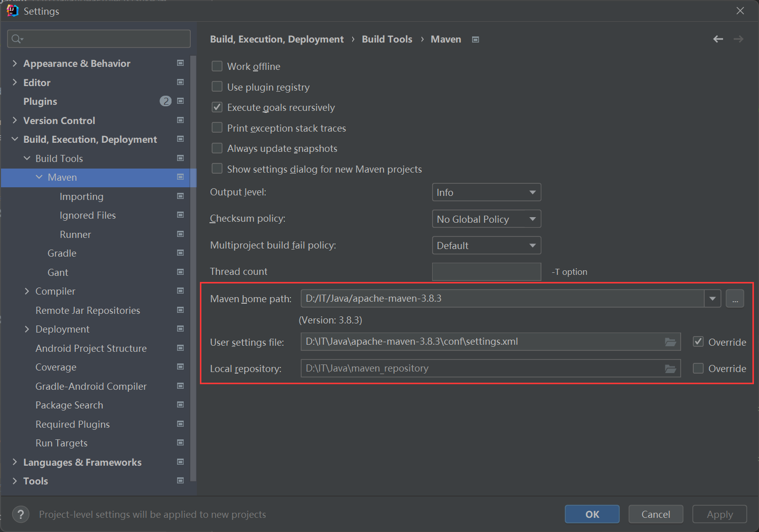Enable Always update snapshots

(x=217, y=148)
